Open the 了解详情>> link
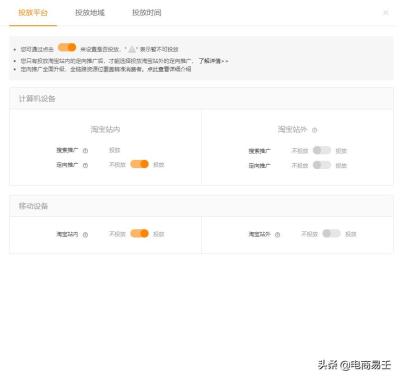Viewport: 400px width, 379px height. pyautogui.click(x=214, y=61)
